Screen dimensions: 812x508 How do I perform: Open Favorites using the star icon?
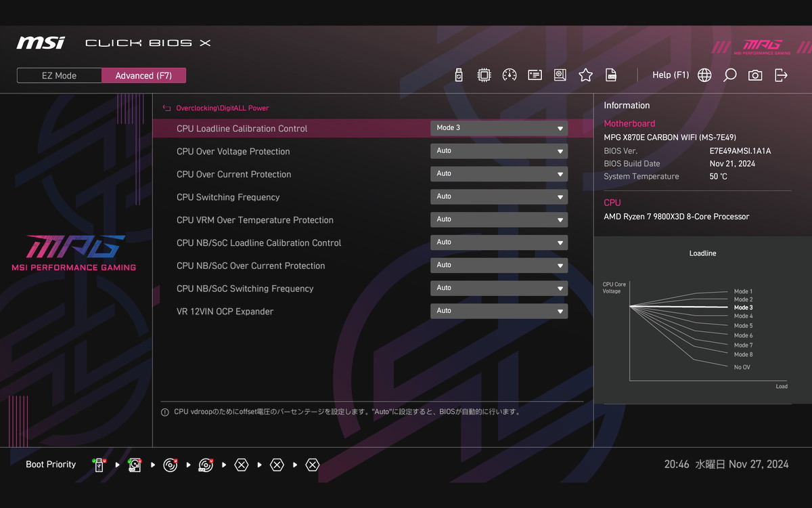tap(585, 75)
